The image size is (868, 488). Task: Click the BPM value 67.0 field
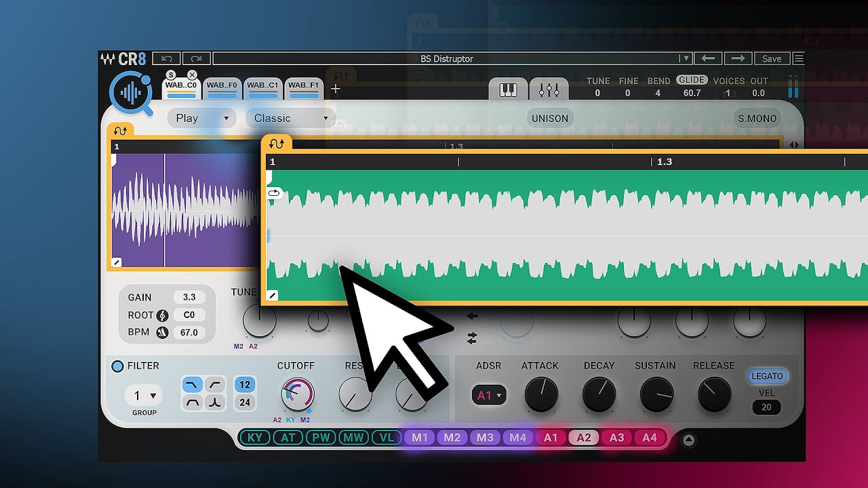tap(189, 333)
